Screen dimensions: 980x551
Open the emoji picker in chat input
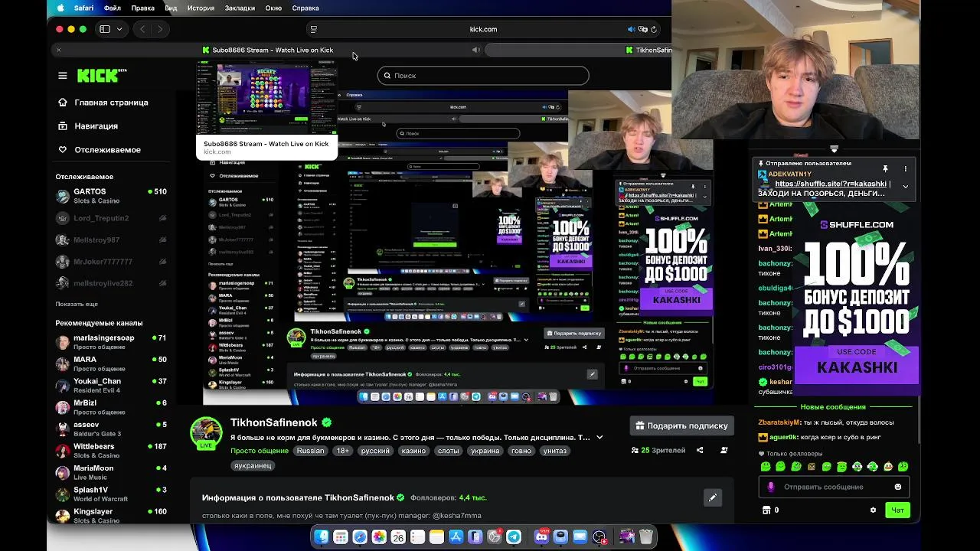[898, 487]
